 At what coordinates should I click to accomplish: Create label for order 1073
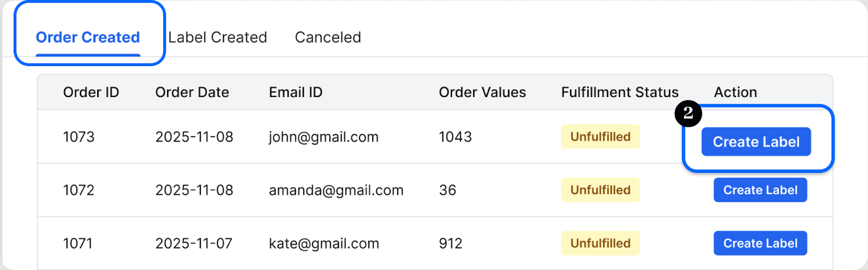tap(756, 142)
